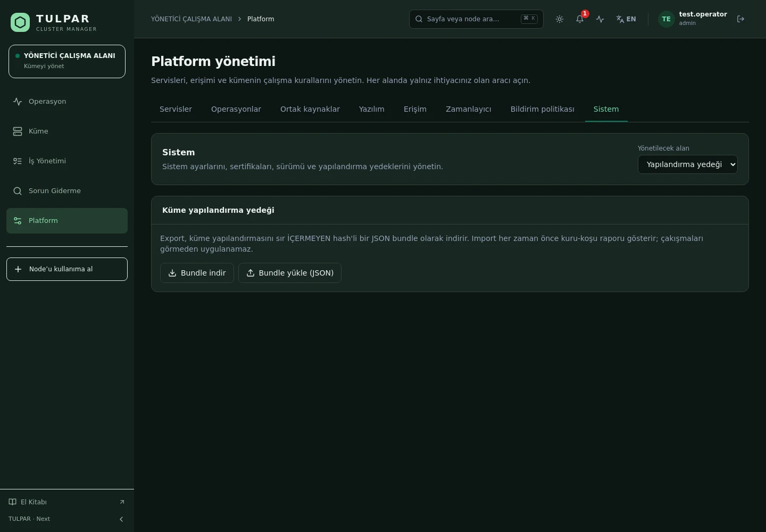The width and height of the screenshot is (766, 532).
Task: Click Node'u kullanıma al button
Action: pos(67,269)
